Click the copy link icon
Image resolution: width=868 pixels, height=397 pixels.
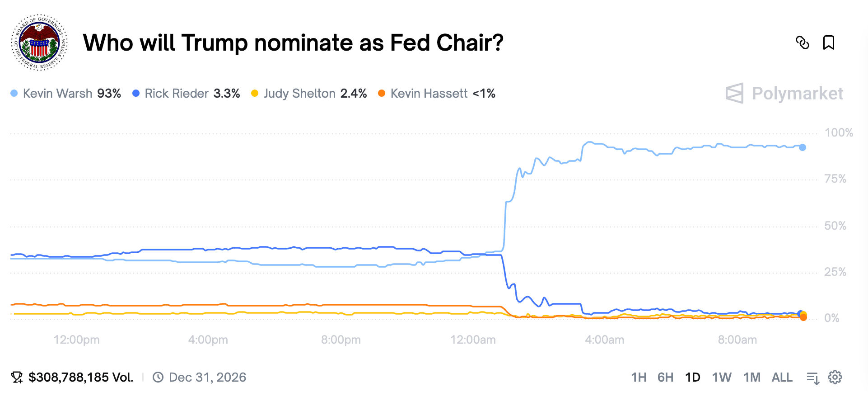pos(802,43)
